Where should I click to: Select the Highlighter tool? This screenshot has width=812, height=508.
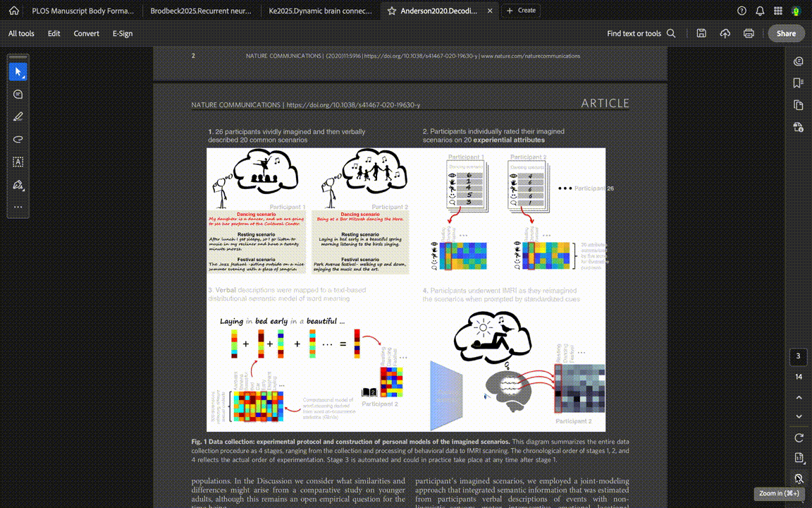point(18,116)
